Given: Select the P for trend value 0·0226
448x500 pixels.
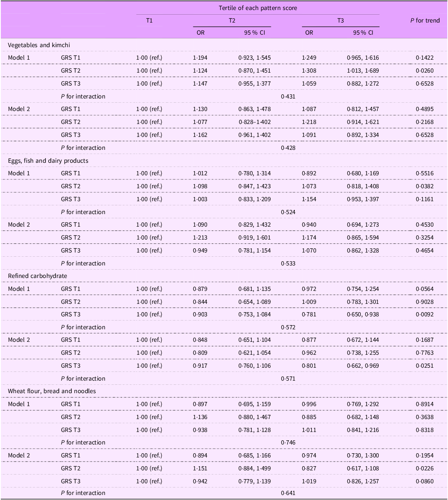Looking at the screenshot, I should (x=425, y=468).
